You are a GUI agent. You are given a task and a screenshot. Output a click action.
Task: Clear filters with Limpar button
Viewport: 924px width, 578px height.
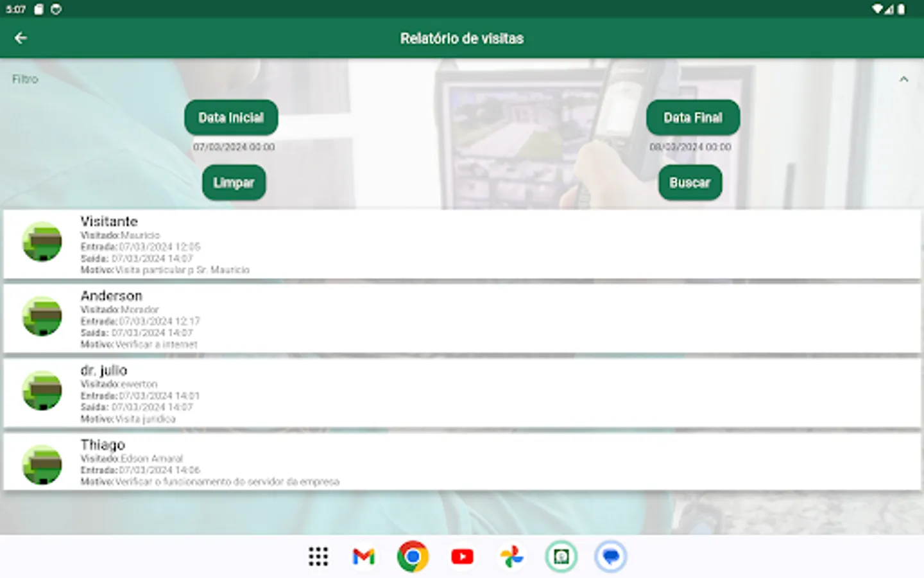click(234, 182)
